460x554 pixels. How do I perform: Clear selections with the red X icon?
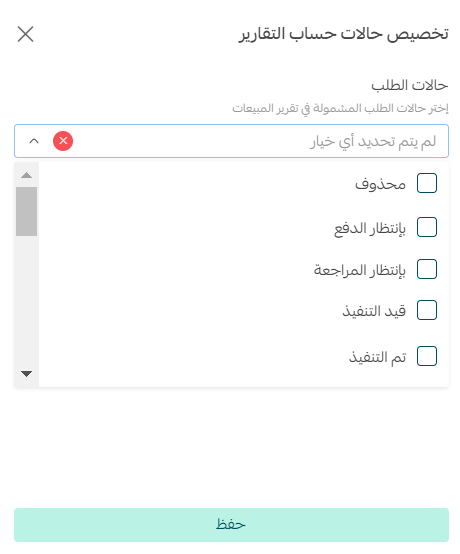[63, 141]
